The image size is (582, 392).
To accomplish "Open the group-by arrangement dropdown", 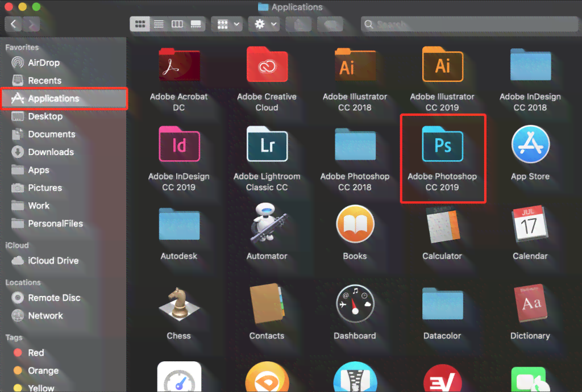I will pyautogui.click(x=227, y=24).
